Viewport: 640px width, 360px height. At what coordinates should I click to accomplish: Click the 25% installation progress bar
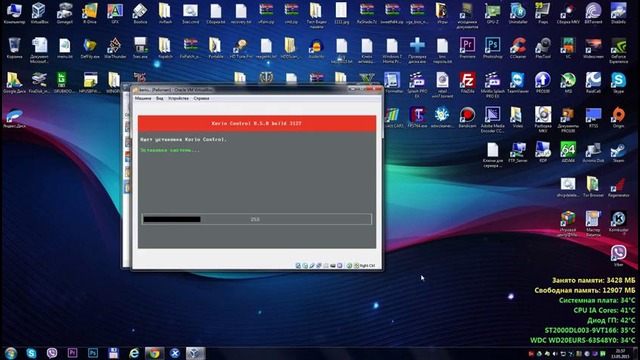pyautogui.click(x=257, y=219)
